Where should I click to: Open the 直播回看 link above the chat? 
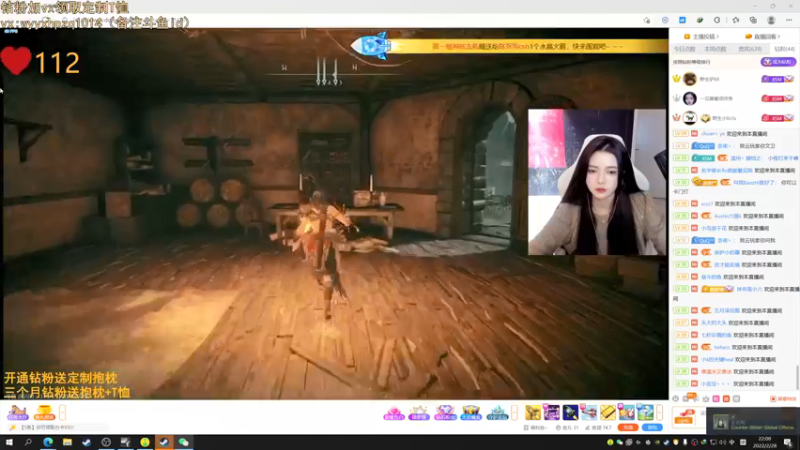click(763, 37)
